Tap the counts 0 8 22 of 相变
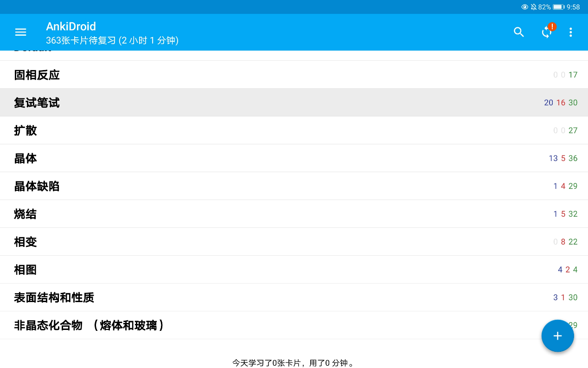Viewport: 588px width, 368px height. click(x=566, y=242)
